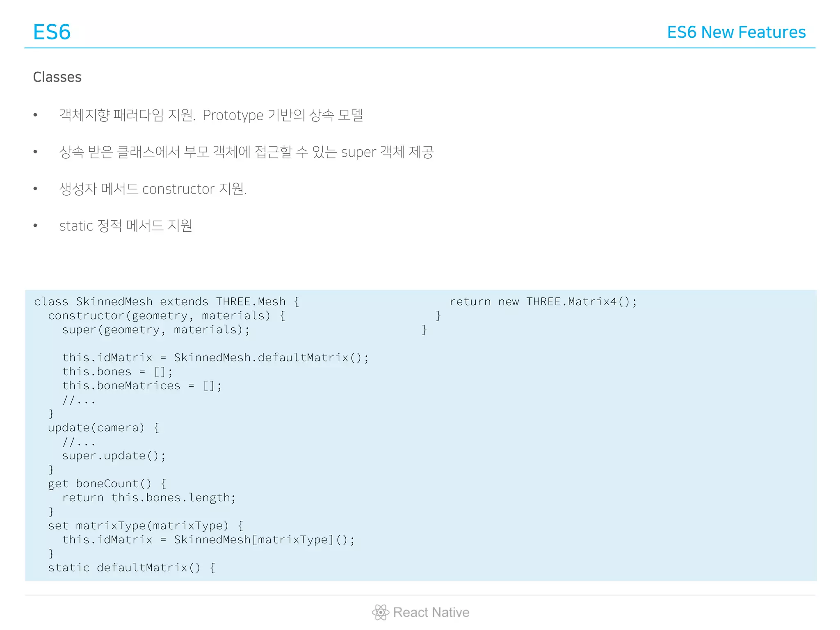840x630 pixels.
Task: Click the code line 'class SkinnedMesh extends THREE.Mesh {'
Action: (167, 302)
